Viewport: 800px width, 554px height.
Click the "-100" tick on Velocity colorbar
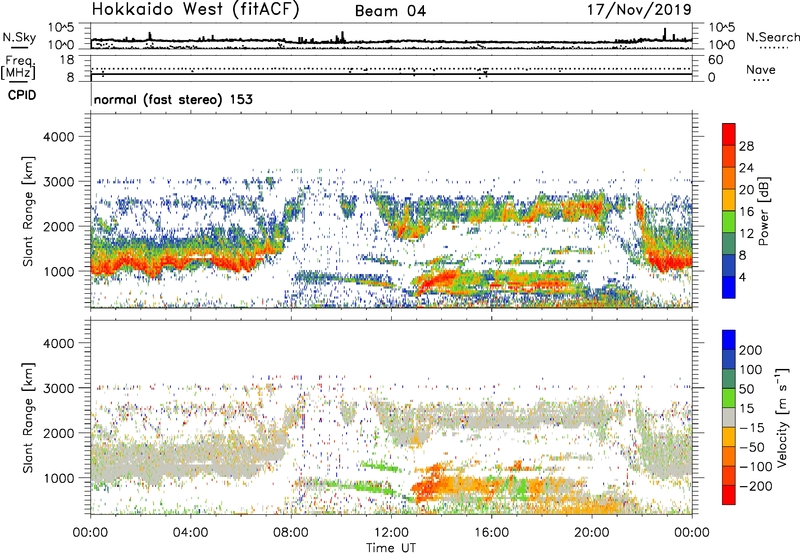[x=755, y=467]
